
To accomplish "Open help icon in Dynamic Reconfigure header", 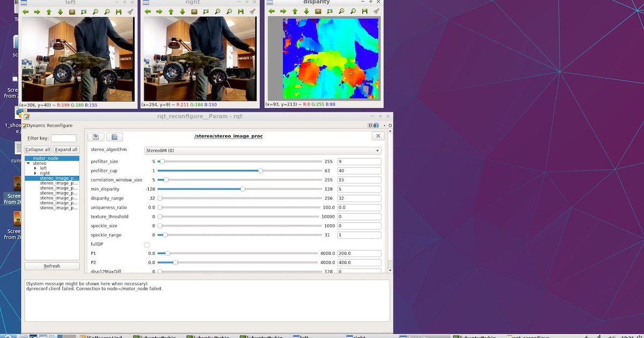I will tap(376, 126).
